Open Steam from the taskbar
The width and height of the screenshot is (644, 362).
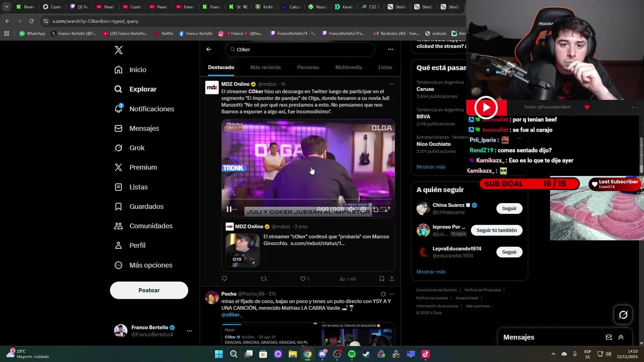click(x=366, y=354)
